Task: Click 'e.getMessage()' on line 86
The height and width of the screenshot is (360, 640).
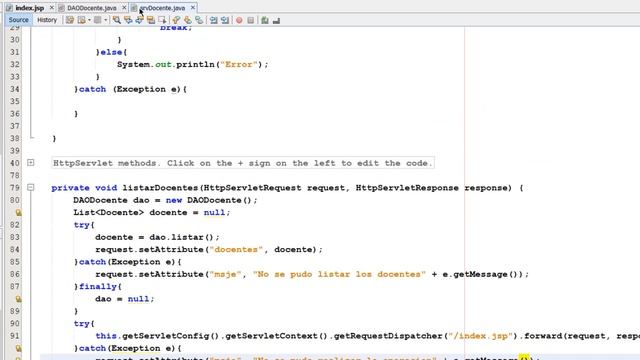Action: pyautogui.click(x=480, y=274)
